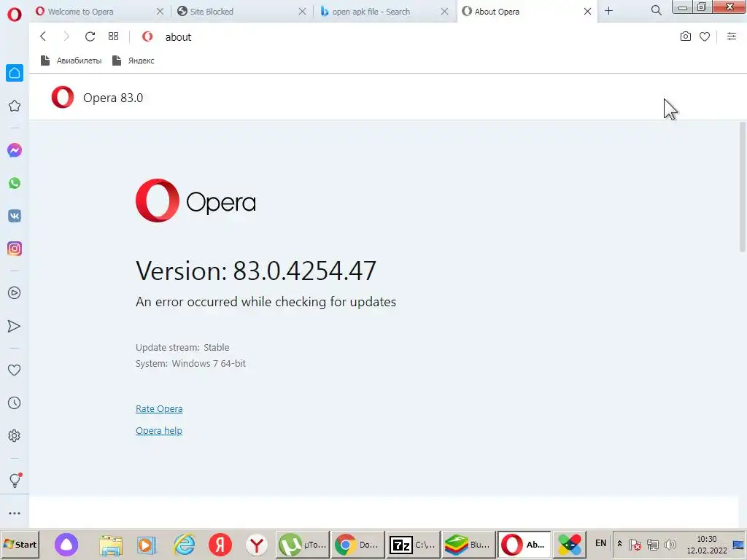Go back using the back arrow

(x=43, y=36)
